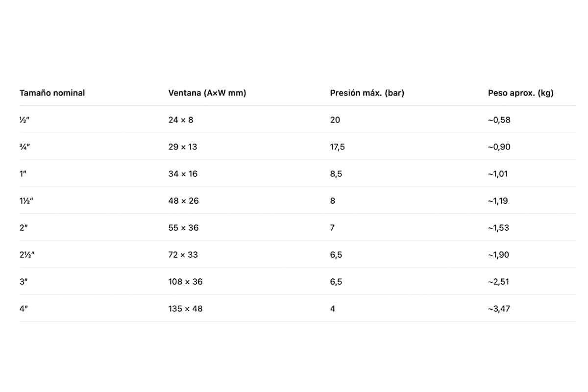Select the ~1,53 weight cell
The width and height of the screenshot is (588, 392).
point(499,227)
